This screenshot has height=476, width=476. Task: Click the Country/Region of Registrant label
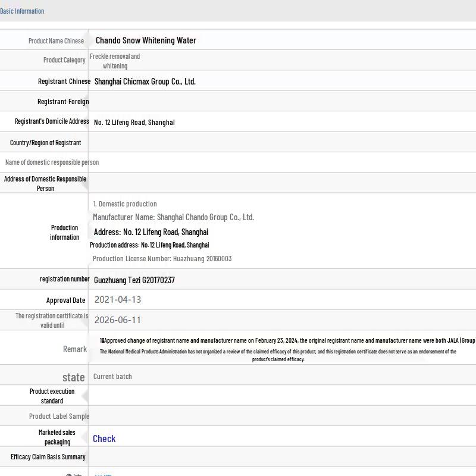tap(45, 143)
